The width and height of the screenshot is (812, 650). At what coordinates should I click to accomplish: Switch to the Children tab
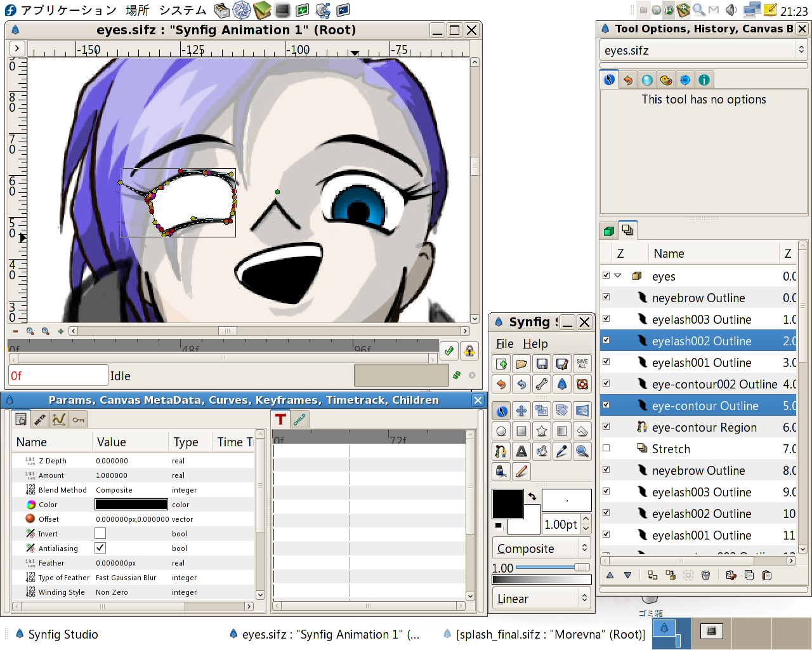coord(299,419)
